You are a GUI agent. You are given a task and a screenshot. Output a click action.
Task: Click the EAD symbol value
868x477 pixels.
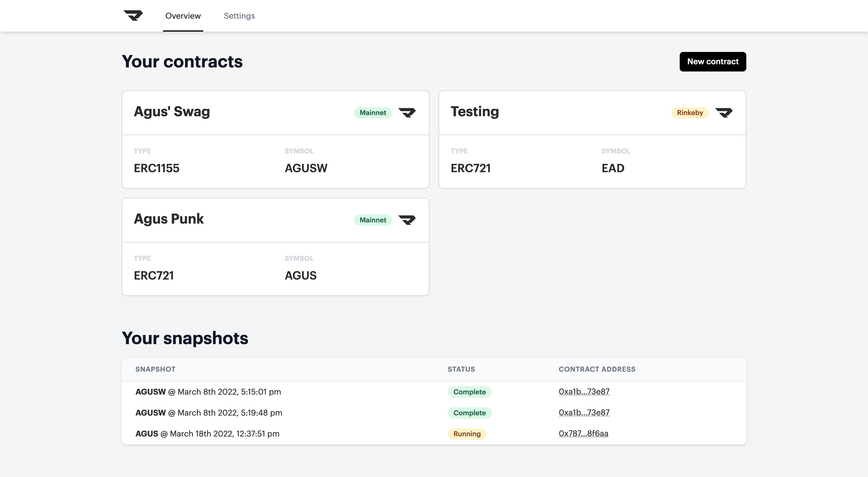pos(613,168)
